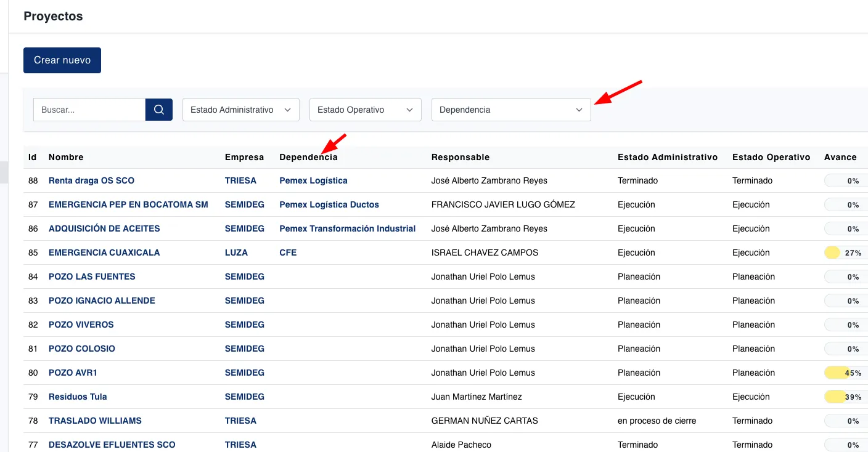This screenshot has width=868, height=452.
Task: Click the magnifying glass search icon
Action: (159, 110)
